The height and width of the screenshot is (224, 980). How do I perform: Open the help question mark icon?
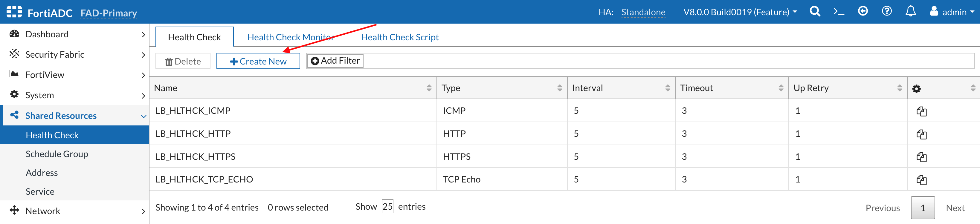pos(886,11)
